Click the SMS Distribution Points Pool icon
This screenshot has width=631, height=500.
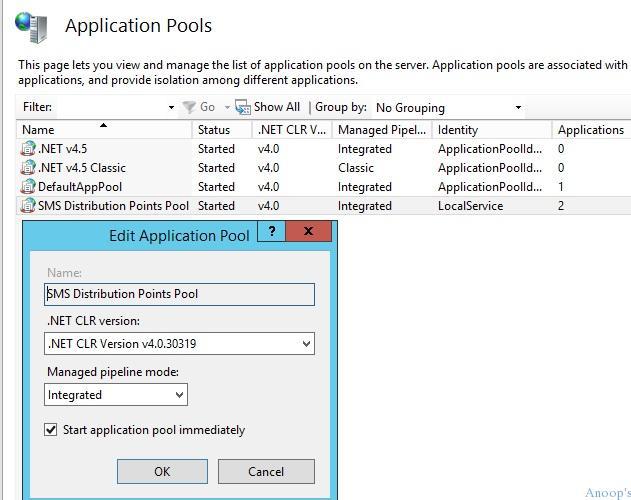28,205
